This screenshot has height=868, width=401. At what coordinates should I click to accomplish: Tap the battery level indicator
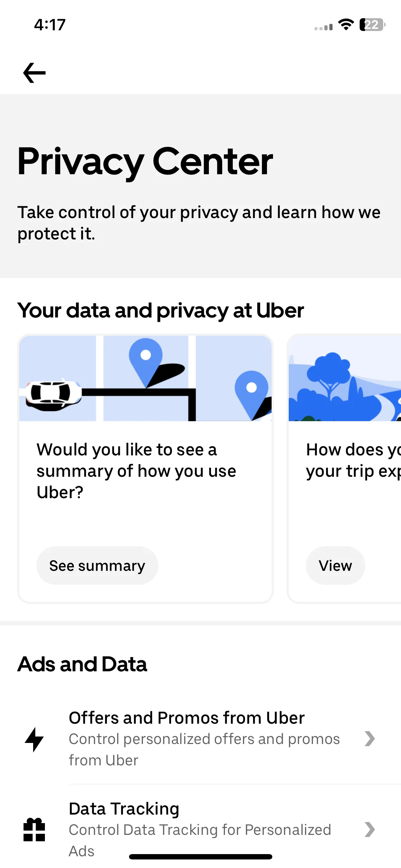372,25
